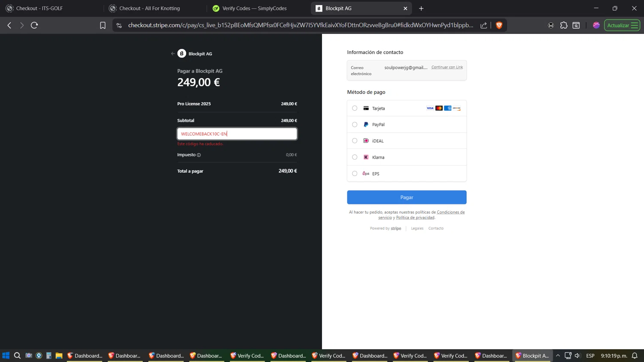Open Política de privacidad link
The image size is (644, 362).
(x=415, y=217)
